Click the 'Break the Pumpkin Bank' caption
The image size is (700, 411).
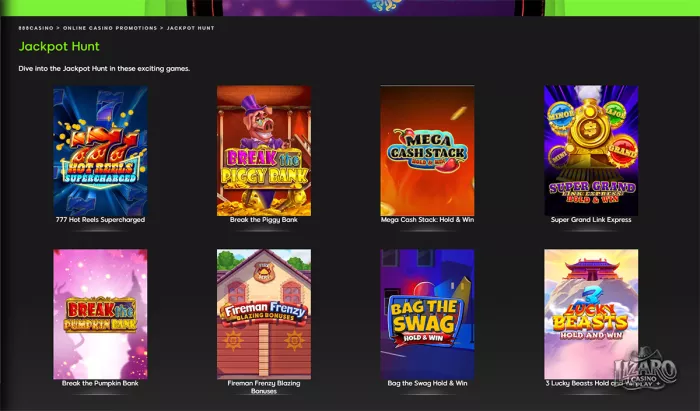tap(100, 383)
